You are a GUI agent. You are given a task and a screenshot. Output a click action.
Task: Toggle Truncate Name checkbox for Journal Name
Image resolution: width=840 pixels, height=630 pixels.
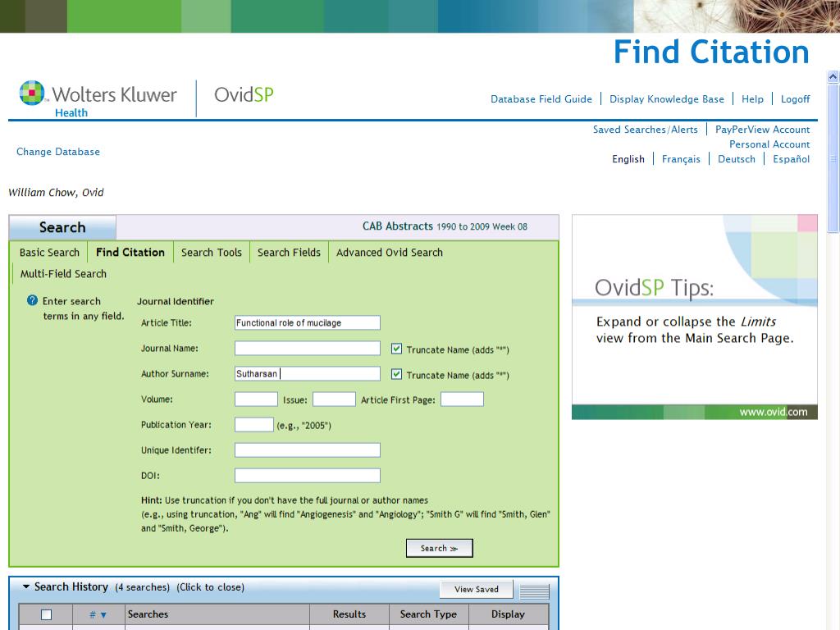[396, 349]
